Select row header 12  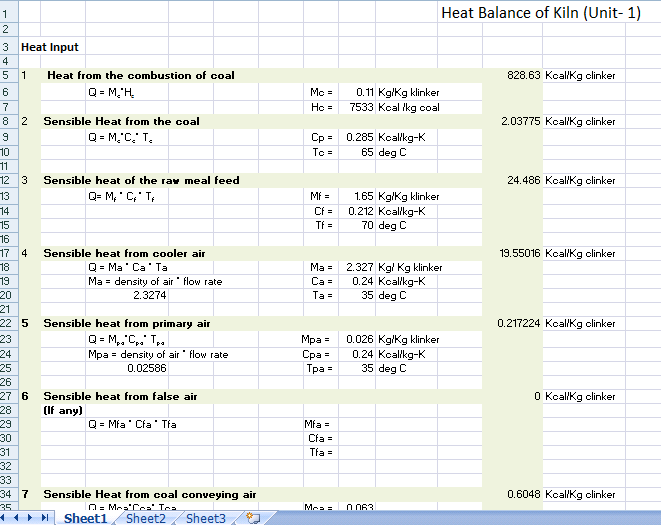pos(9,180)
